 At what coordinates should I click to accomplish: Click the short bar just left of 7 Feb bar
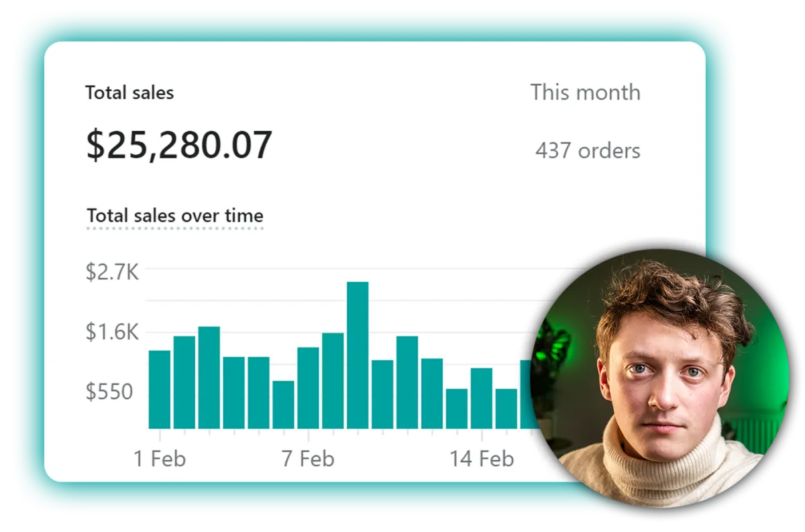(283, 405)
